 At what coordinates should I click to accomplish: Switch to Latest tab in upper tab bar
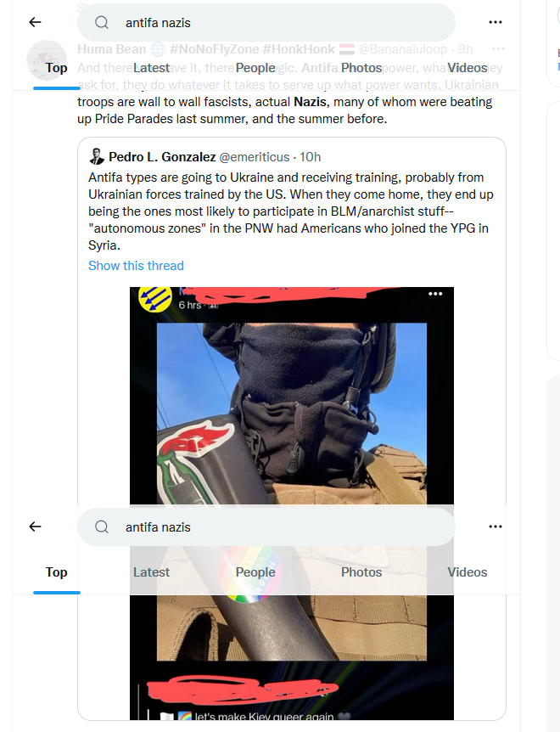[x=151, y=68]
